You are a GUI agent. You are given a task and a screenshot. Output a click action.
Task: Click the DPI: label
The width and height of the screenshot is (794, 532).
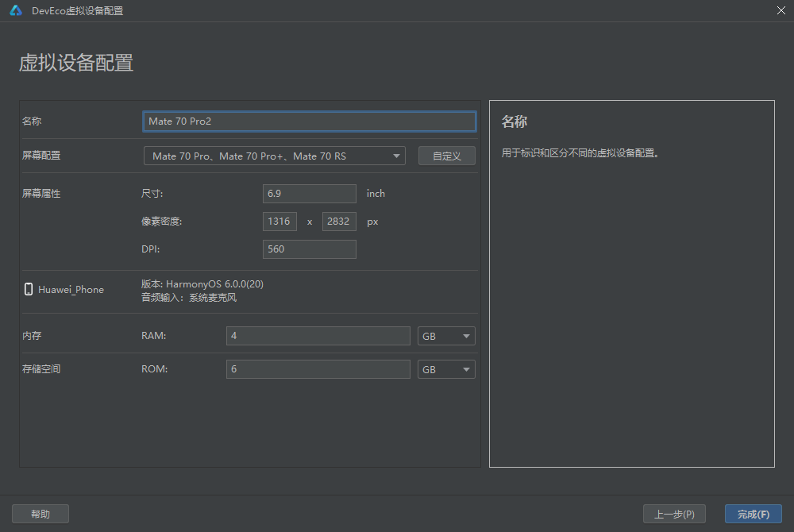tap(150, 249)
